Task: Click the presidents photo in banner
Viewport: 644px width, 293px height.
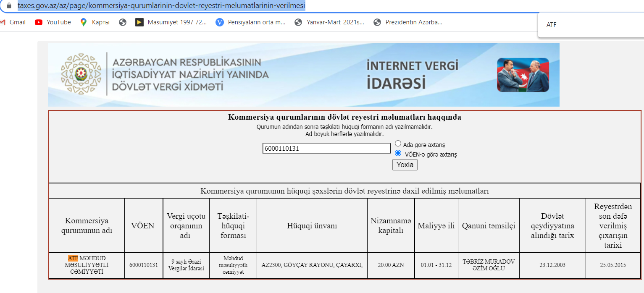Action: (x=523, y=75)
